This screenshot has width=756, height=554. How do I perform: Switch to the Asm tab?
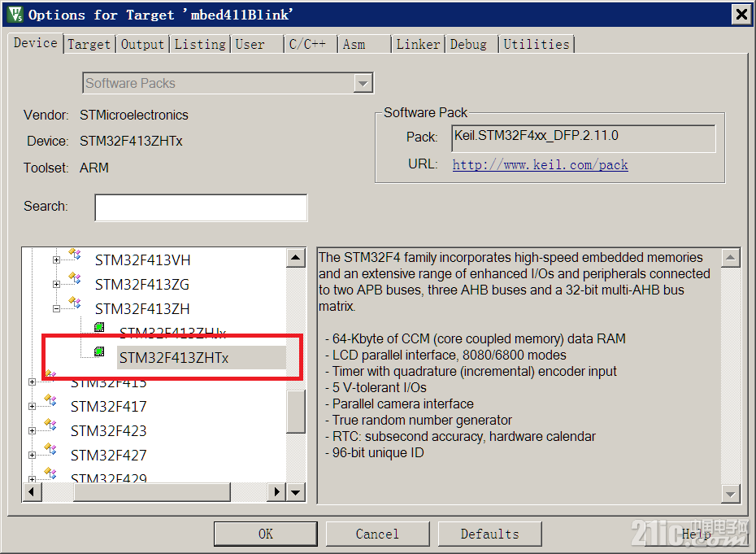point(363,45)
